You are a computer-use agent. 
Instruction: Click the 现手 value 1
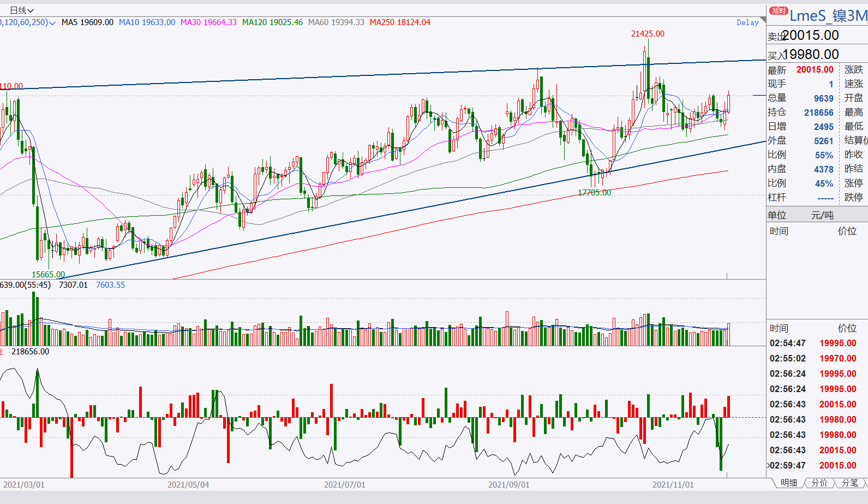coord(831,84)
